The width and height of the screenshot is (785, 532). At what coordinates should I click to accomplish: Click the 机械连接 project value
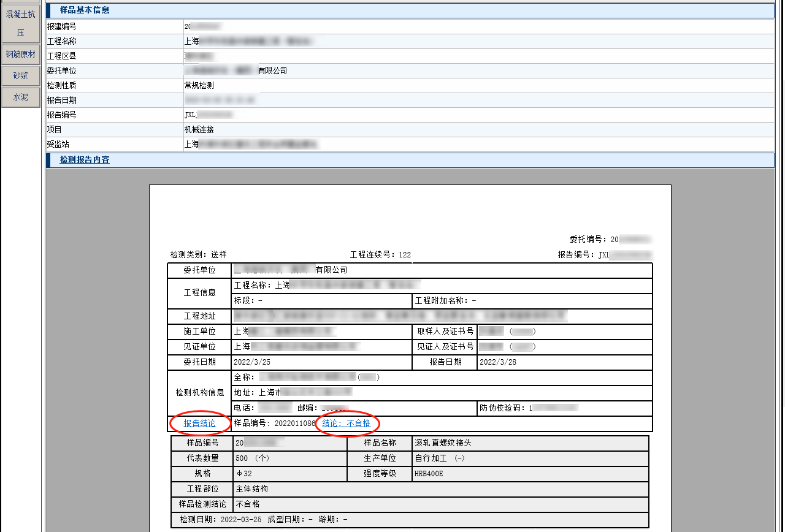pyautogui.click(x=199, y=129)
